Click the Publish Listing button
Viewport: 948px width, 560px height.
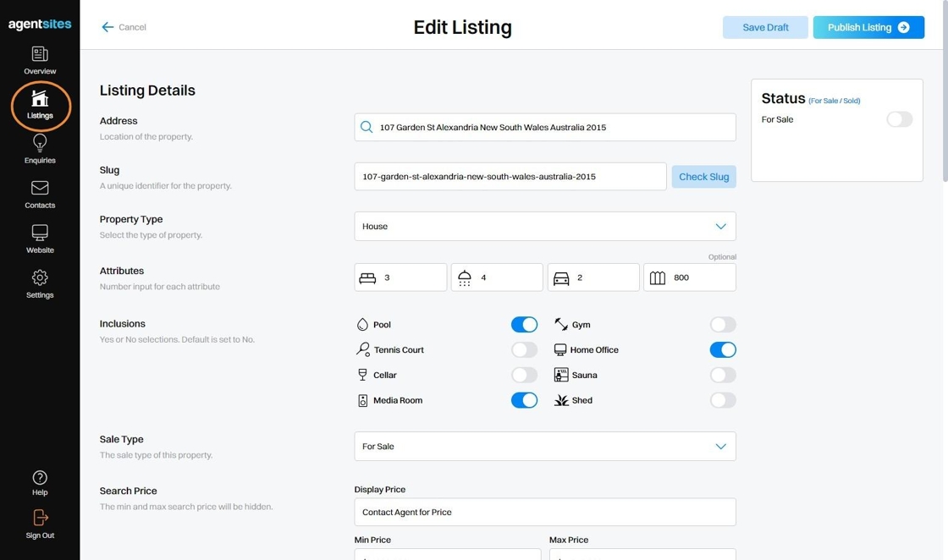click(868, 27)
